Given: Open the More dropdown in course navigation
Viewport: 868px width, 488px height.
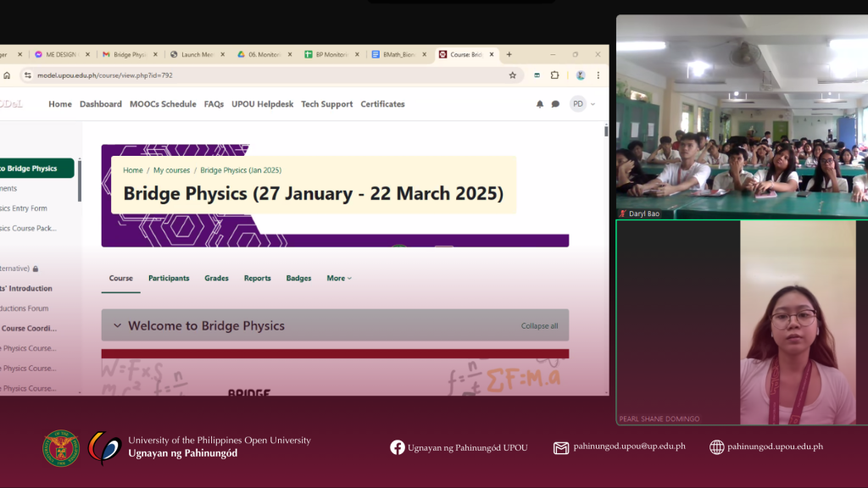Looking at the screenshot, I should 339,278.
